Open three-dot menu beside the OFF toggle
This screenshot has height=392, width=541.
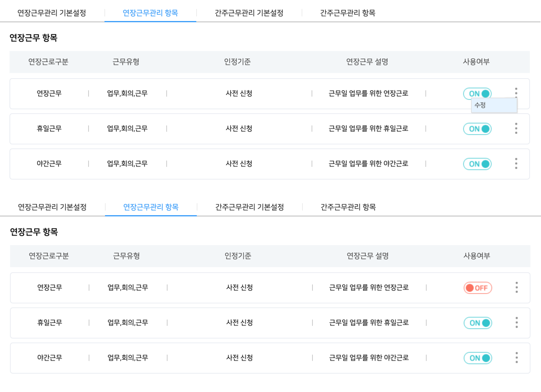point(516,288)
